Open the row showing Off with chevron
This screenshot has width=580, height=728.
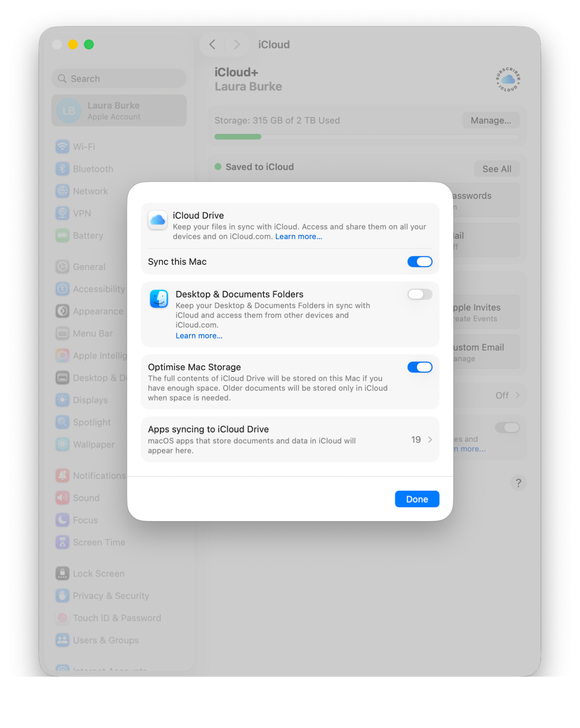click(x=507, y=395)
